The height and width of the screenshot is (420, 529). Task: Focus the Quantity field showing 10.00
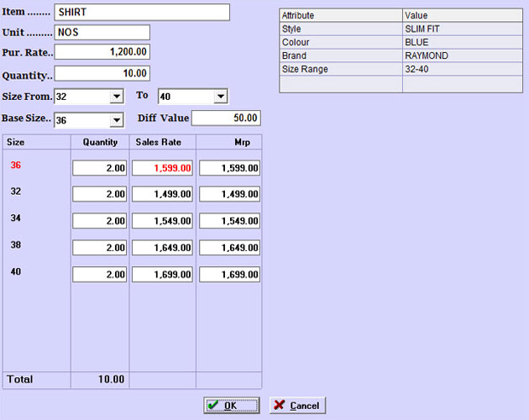coord(102,73)
